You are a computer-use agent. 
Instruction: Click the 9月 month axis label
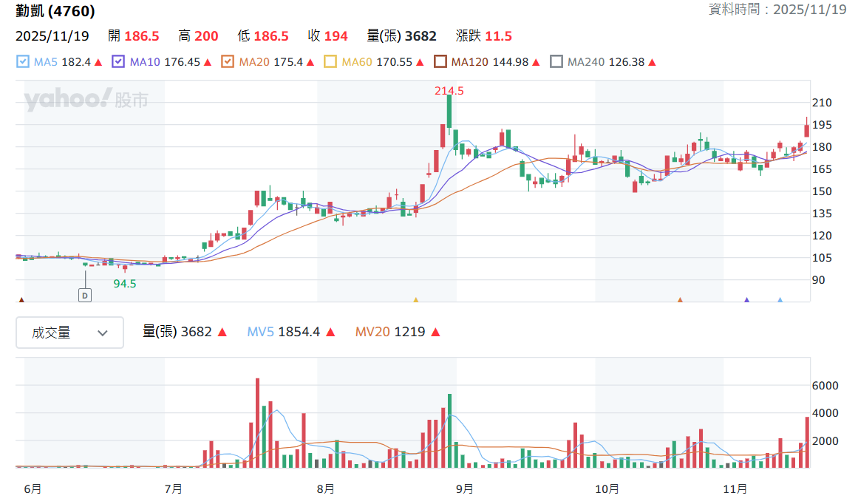tap(465, 488)
